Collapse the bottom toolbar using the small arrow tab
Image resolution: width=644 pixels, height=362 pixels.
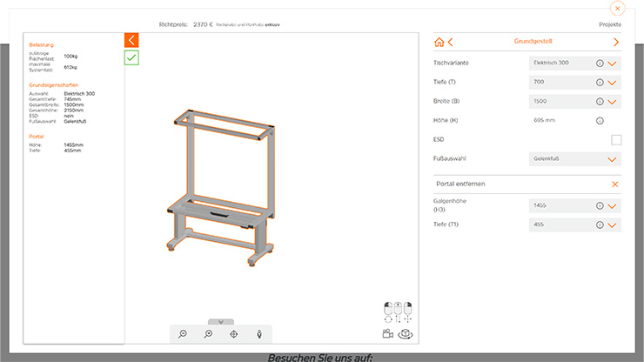click(221, 321)
